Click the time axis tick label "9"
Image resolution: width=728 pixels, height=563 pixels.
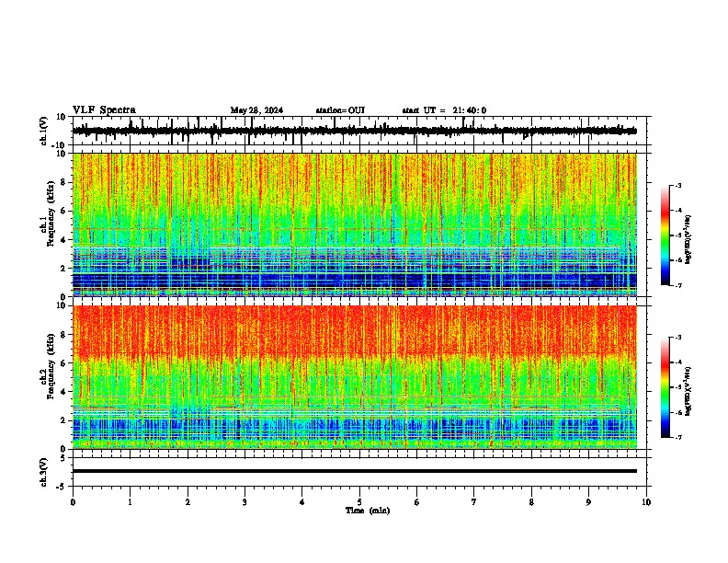588,502
